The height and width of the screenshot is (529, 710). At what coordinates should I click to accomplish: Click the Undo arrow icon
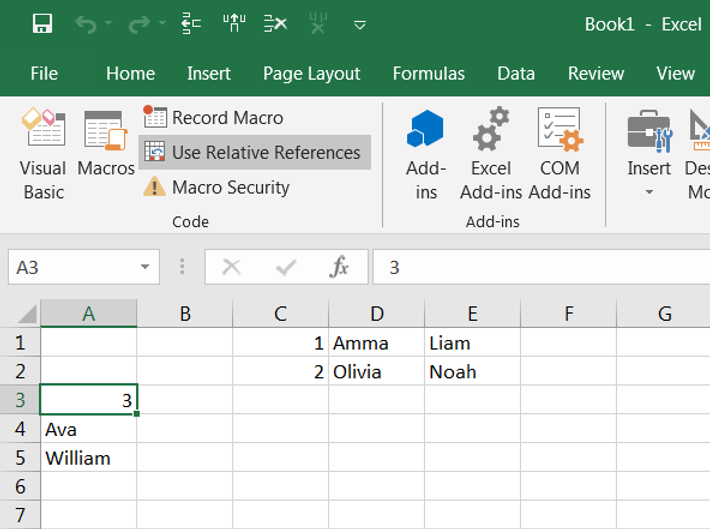(x=86, y=24)
